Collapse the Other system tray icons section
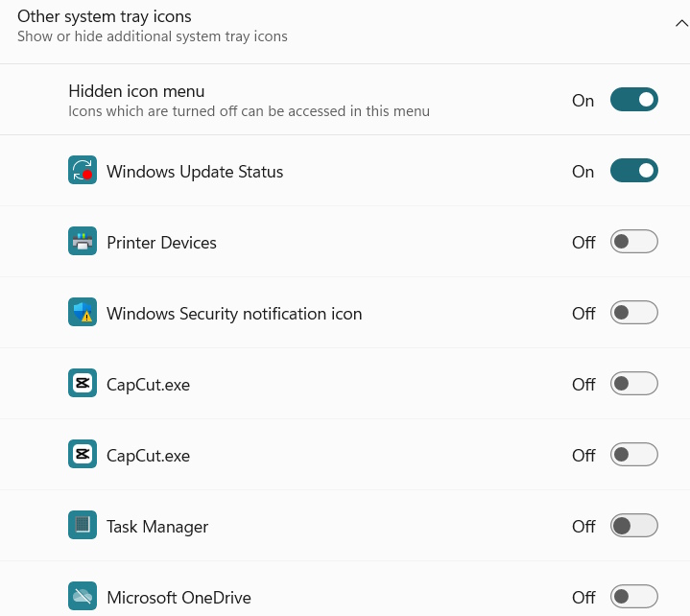This screenshot has height=616, width=690. [681, 23]
